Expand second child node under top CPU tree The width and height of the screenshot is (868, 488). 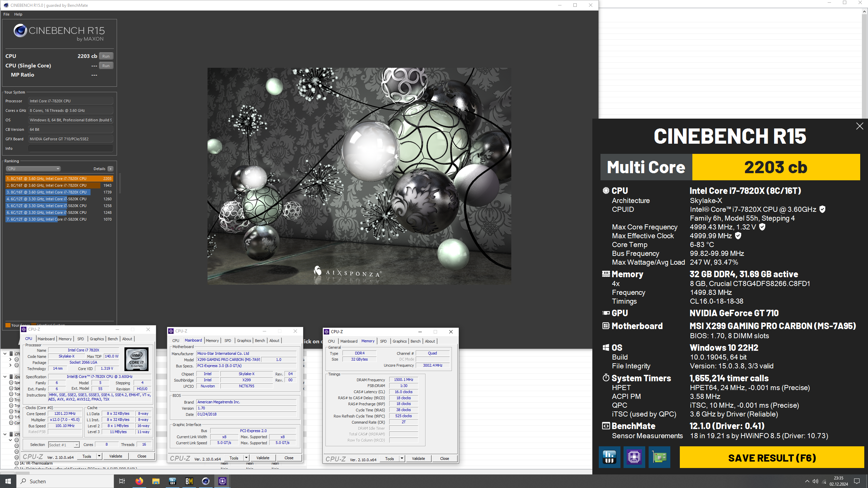point(10,365)
